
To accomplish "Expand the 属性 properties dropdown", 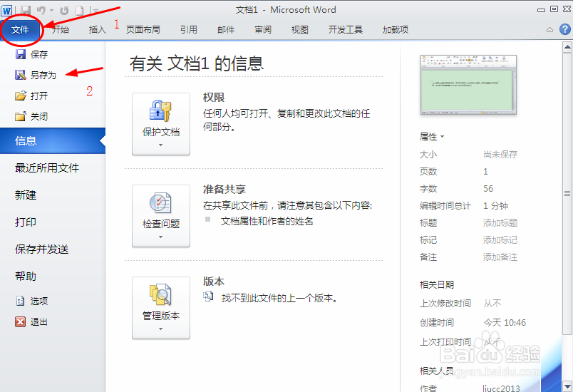I will pyautogui.click(x=432, y=137).
